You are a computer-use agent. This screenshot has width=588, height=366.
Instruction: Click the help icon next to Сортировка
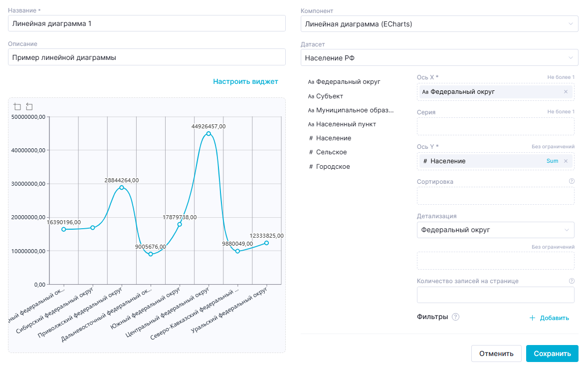572,181
